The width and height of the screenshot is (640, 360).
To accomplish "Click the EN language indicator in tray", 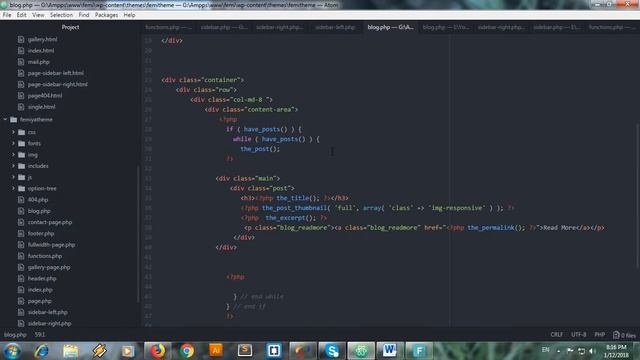I will pos(545,350).
